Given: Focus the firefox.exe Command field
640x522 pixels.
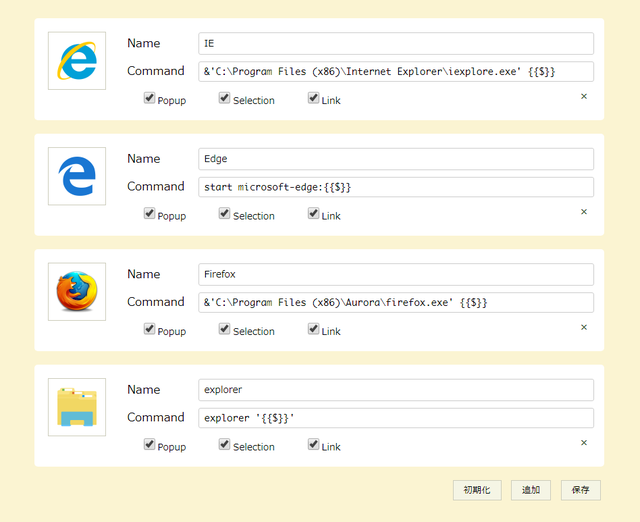Looking at the screenshot, I should (x=396, y=303).
